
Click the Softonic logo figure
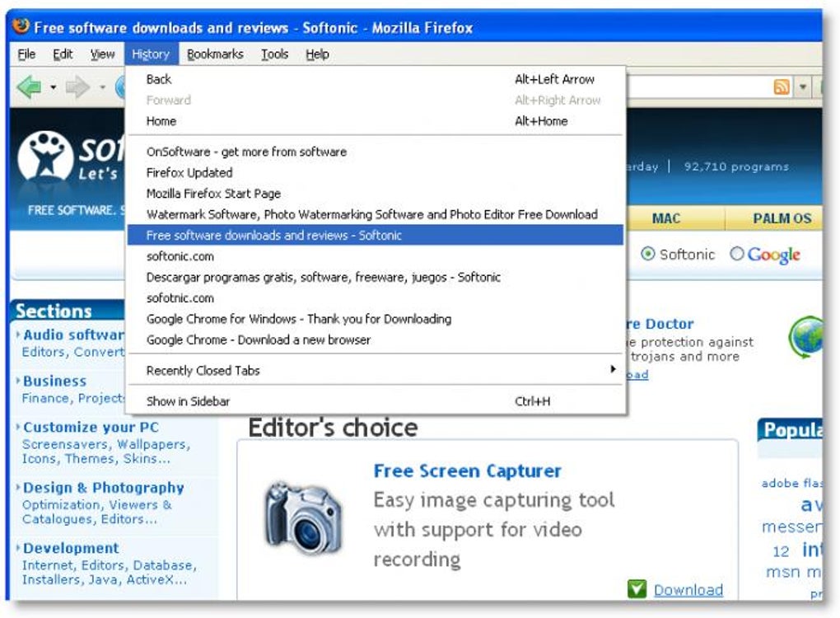(45, 156)
